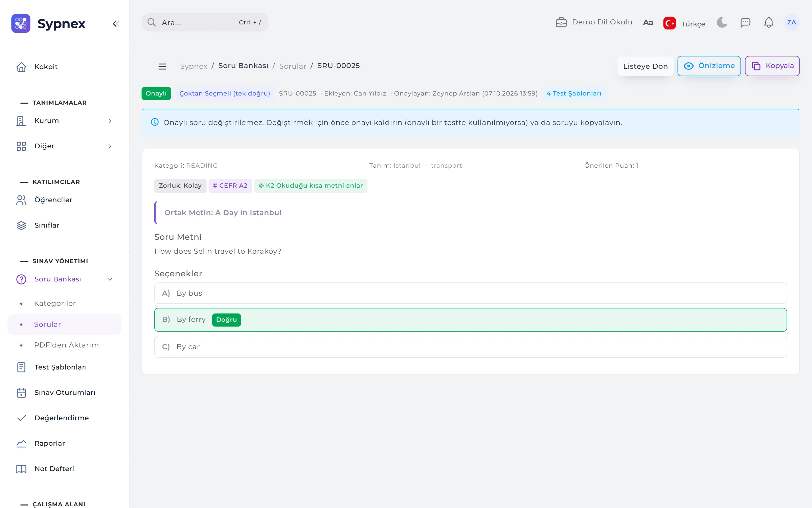The width and height of the screenshot is (812, 508).
Task: Click the Turkish flag language icon
Action: point(670,23)
